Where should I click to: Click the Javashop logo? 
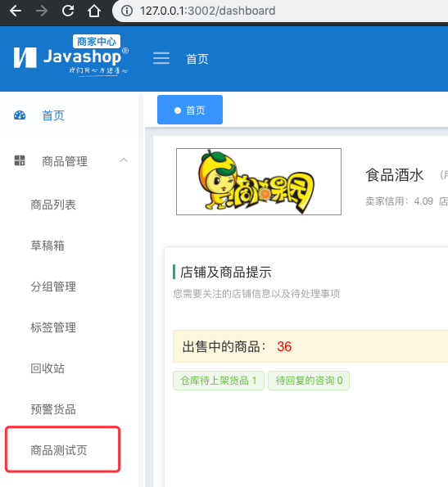click(70, 56)
